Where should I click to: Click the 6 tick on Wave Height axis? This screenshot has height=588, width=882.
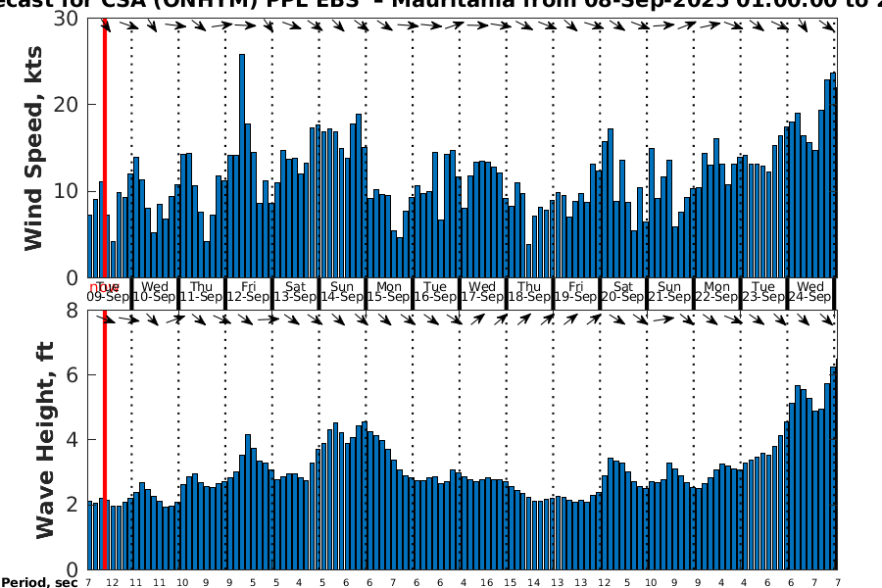73,374
